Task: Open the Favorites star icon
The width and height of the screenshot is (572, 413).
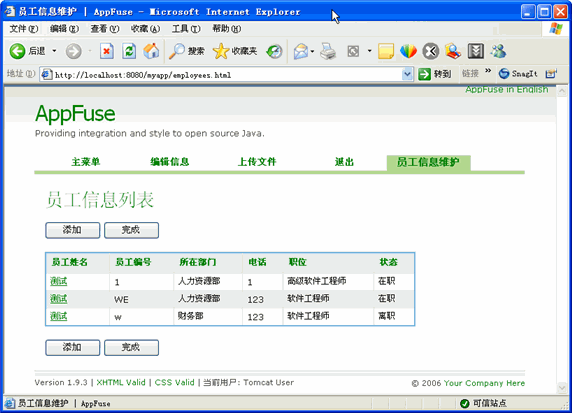Action: coord(221,51)
